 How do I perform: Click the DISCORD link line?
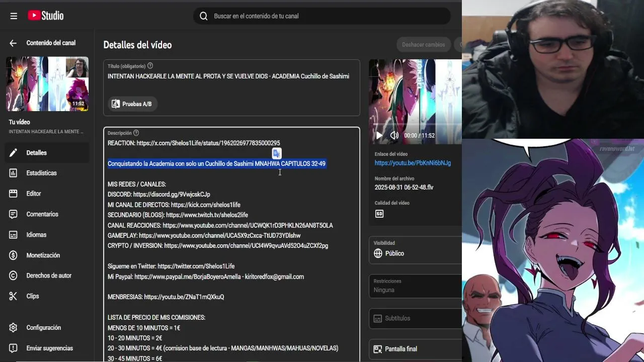coord(159,195)
